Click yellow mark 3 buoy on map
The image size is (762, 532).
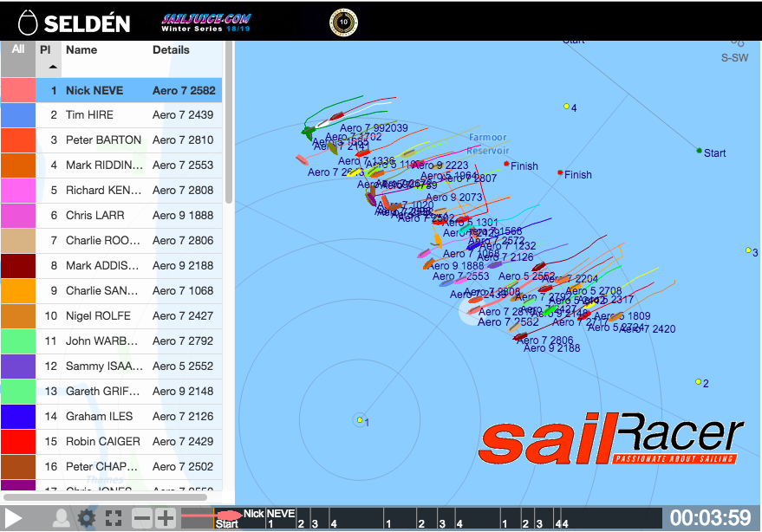pos(748,250)
